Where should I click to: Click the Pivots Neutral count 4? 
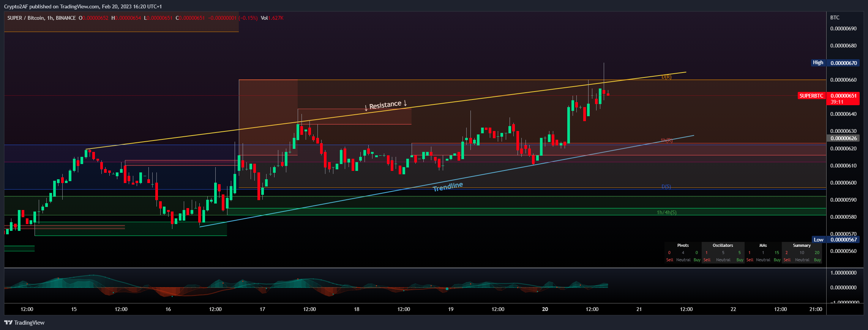click(683, 253)
